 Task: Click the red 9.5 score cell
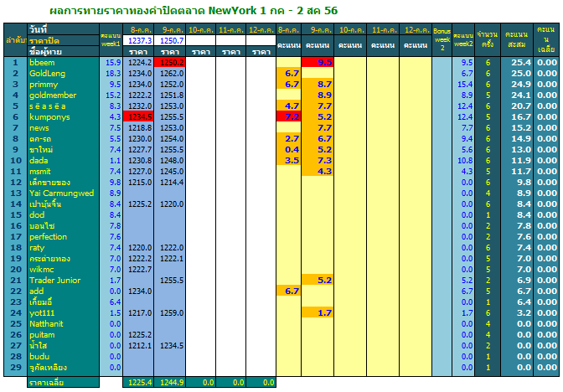click(x=318, y=63)
